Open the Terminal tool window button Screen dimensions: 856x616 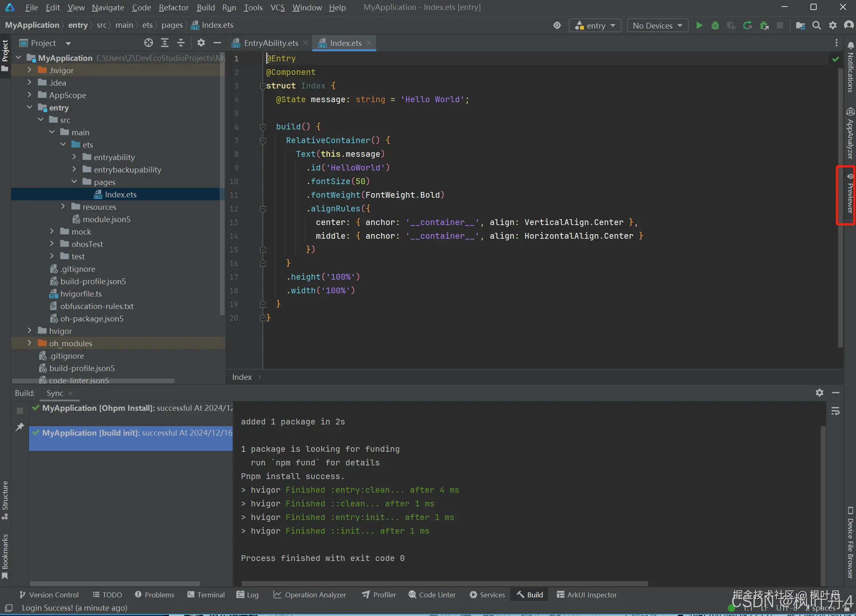coord(206,594)
